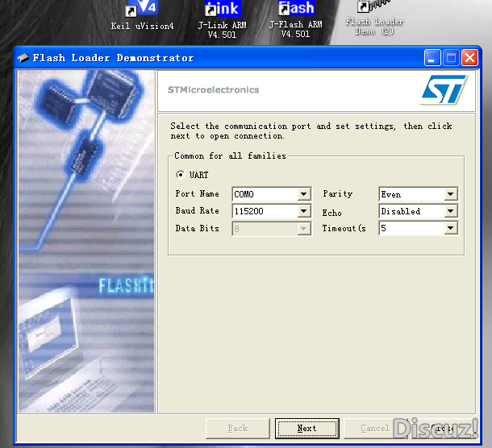Click the Echo label
This screenshot has width=492, height=448.
[x=331, y=213]
